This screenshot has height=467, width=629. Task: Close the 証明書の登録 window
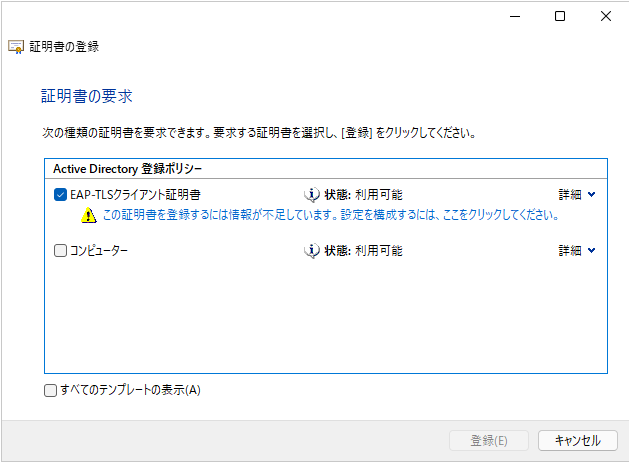pyautogui.click(x=606, y=16)
